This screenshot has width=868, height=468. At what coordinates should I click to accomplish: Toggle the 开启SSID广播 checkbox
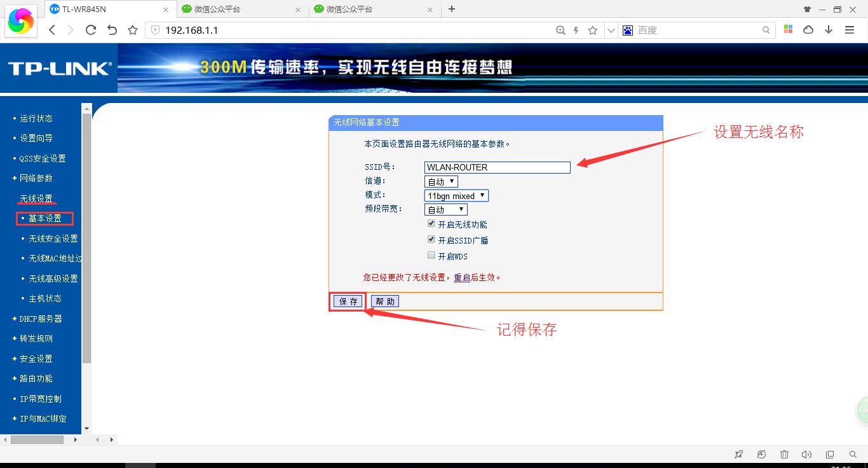[431, 240]
